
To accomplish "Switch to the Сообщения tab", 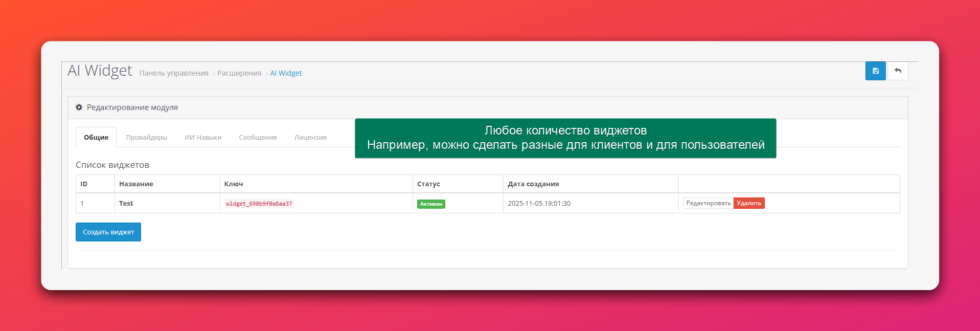I will point(258,137).
